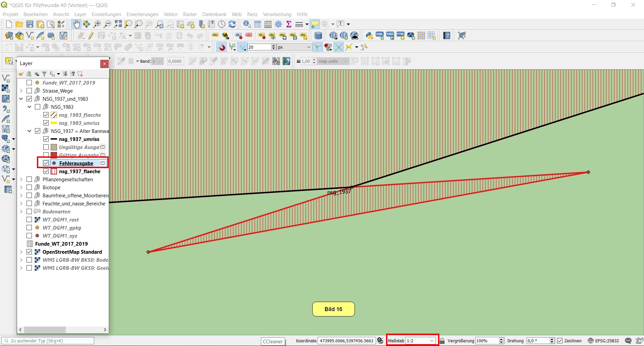The image size is (644, 346).
Task: Close the Layer panel
Action: 104,63
